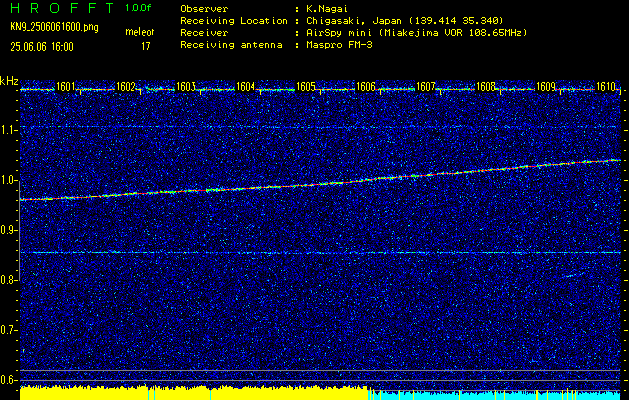This screenshot has width=629, height=400.
Task: Click the HROFFT title text
Action: click(x=62, y=8)
